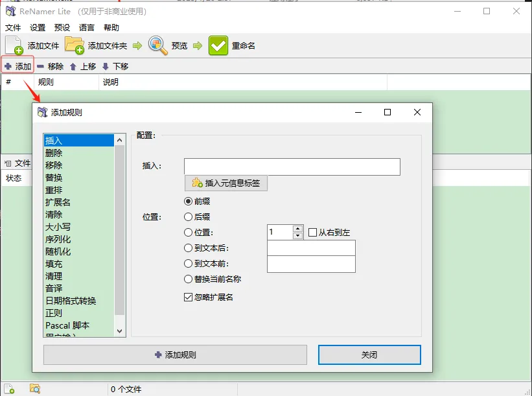Open the 设置 menu
This screenshot has height=396, width=532.
click(x=38, y=27)
